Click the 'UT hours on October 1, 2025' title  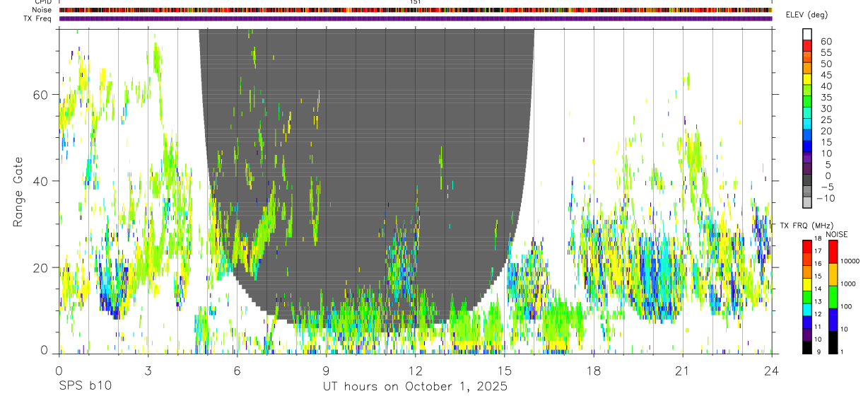click(x=415, y=387)
